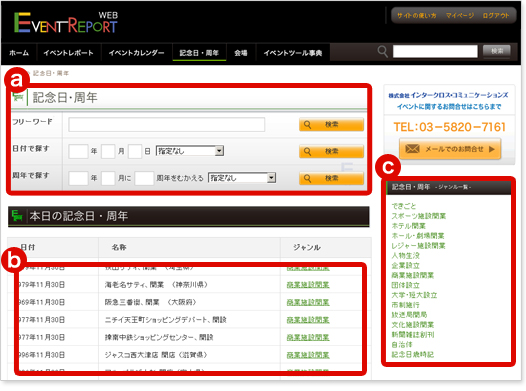Click インタークロス・コミュニケーションズ company banner text

(x=449, y=95)
